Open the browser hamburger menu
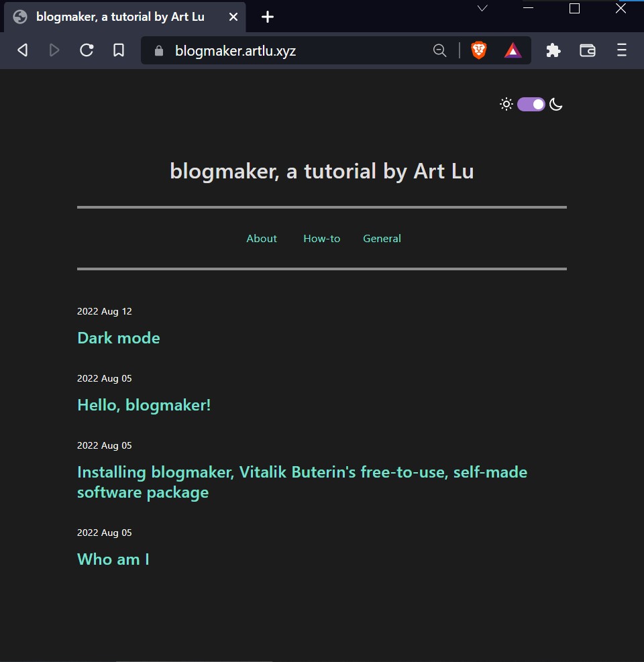Image resolution: width=644 pixels, height=662 pixels. (622, 50)
